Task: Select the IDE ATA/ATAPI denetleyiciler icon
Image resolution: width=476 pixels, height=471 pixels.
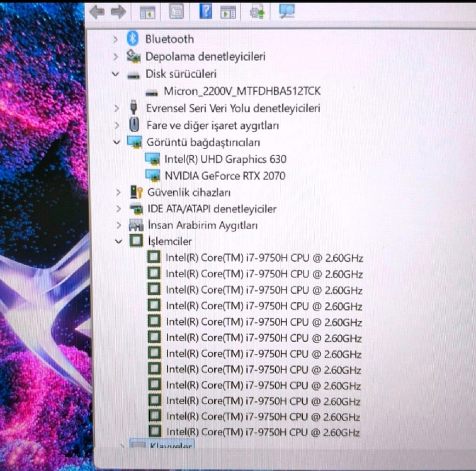Action: [136, 209]
